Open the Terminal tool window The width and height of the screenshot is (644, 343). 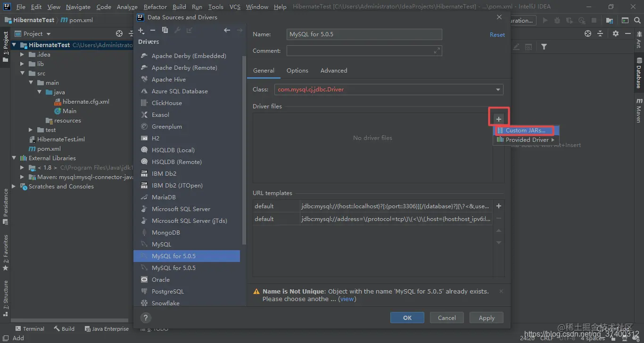[x=30, y=329]
